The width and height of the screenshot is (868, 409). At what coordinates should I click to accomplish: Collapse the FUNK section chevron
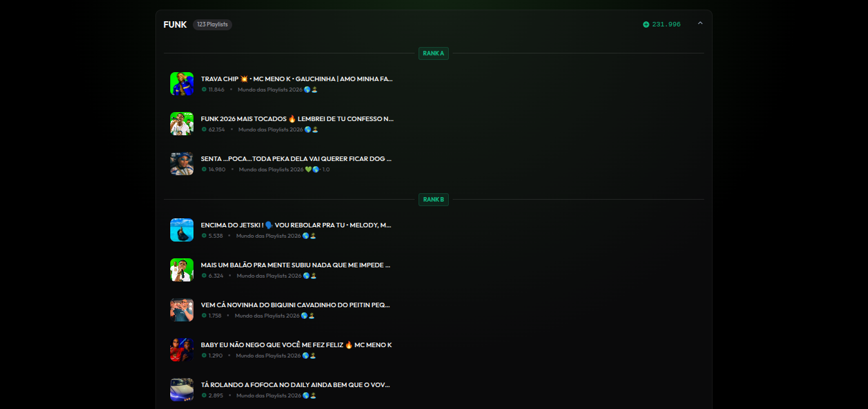click(x=700, y=24)
